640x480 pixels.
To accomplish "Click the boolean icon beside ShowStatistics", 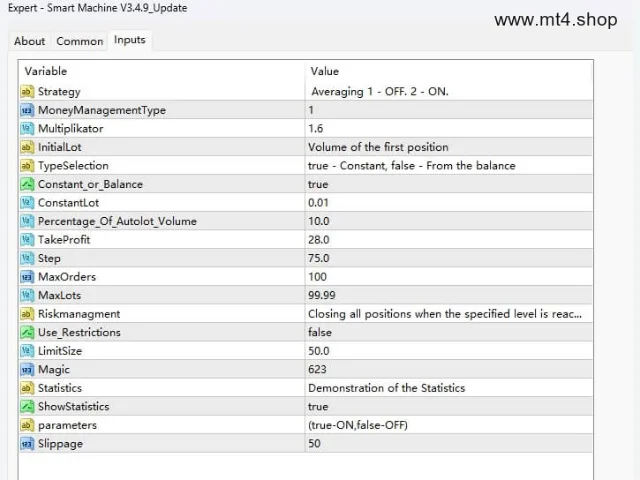I will (27, 406).
